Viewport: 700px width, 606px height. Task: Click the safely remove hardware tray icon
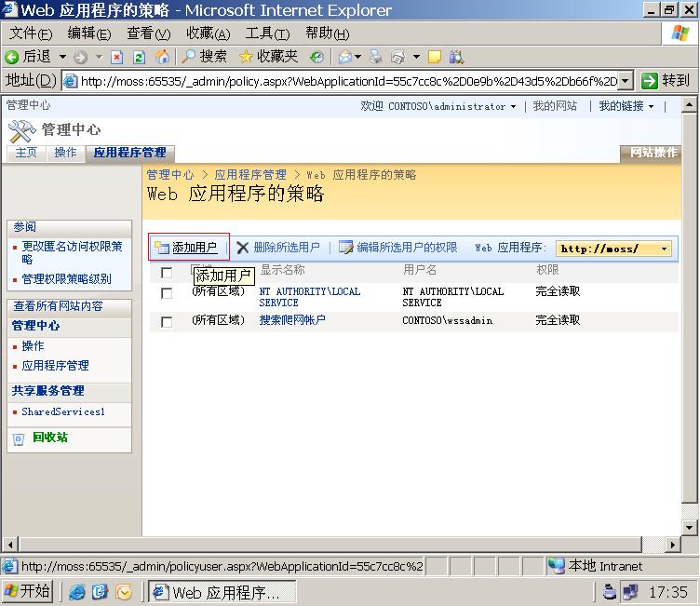pos(610,592)
